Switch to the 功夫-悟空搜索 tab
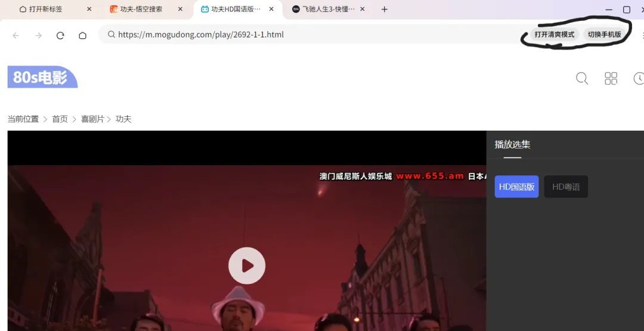The width and height of the screenshot is (644, 331). point(141,9)
